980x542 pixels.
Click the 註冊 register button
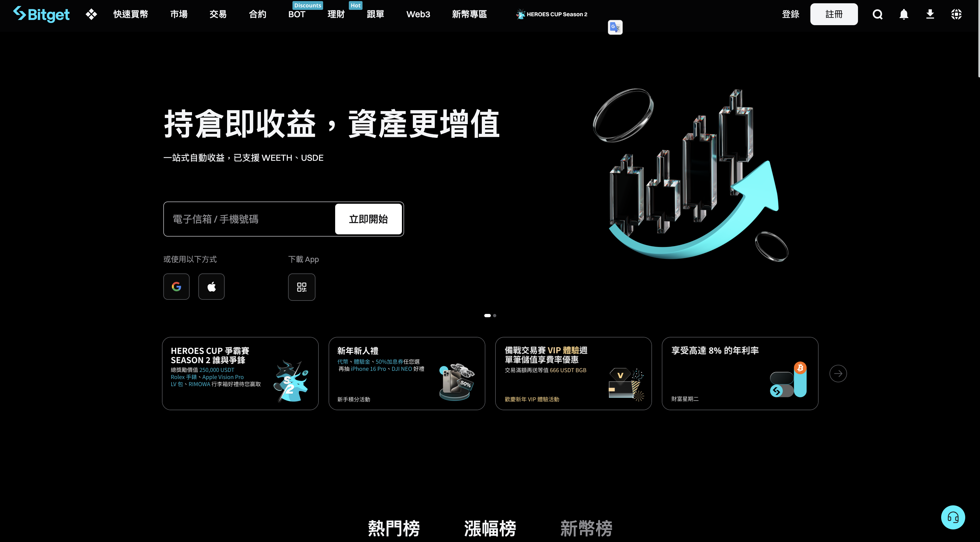click(x=834, y=14)
